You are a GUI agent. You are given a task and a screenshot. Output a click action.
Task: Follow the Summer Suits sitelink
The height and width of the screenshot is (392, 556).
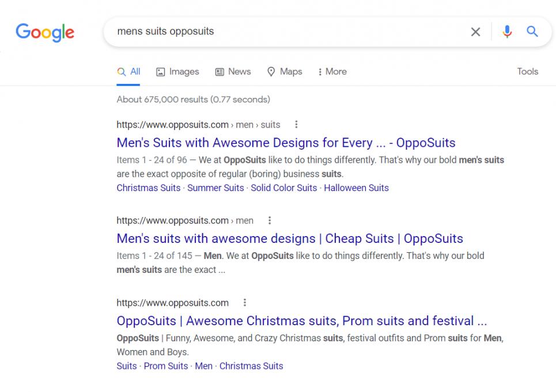[x=215, y=188]
